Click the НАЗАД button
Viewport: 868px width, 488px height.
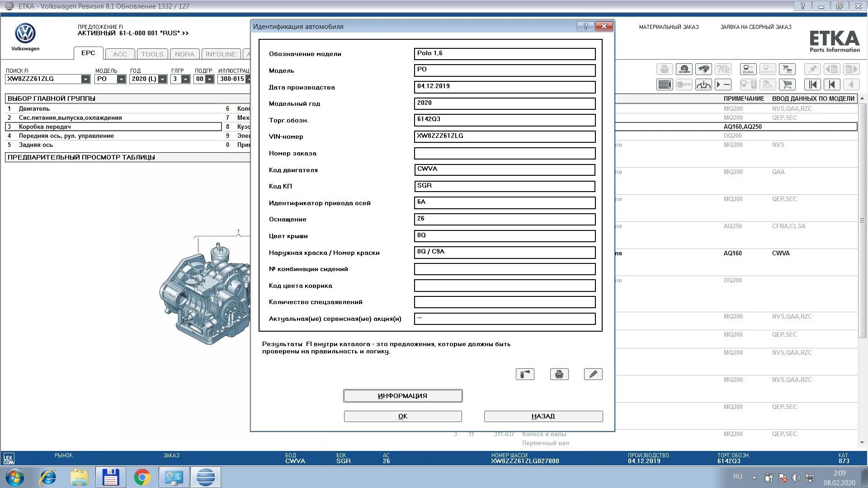point(543,416)
